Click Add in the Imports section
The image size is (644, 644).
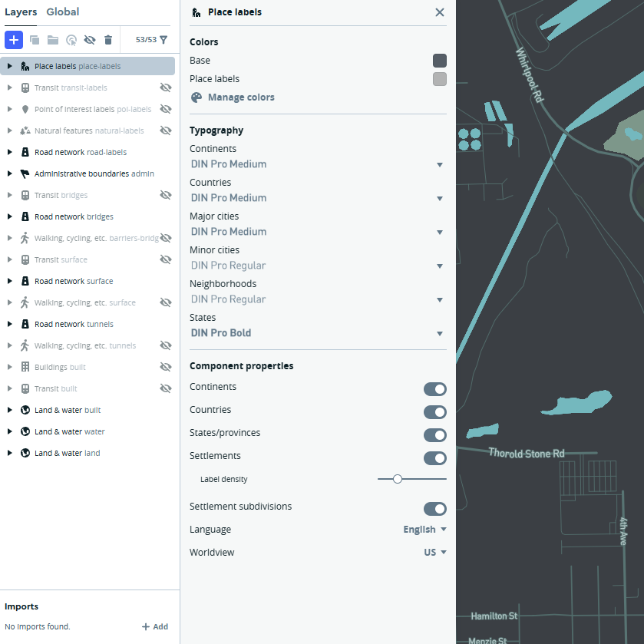point(155,626)
